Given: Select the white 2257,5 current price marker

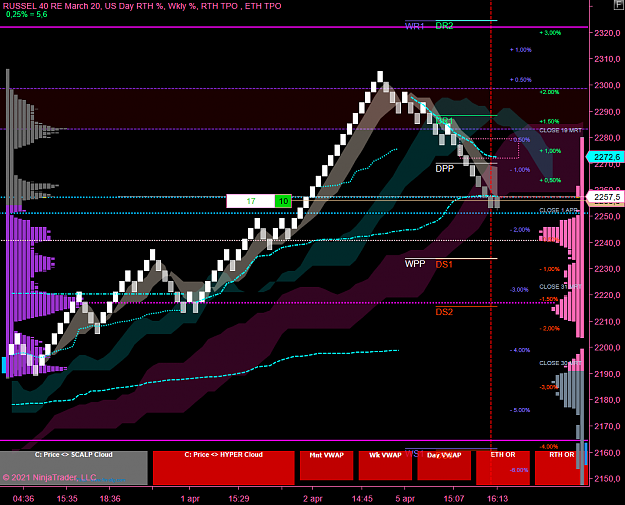Looking at the screenshot, I should tap(605, 197).
